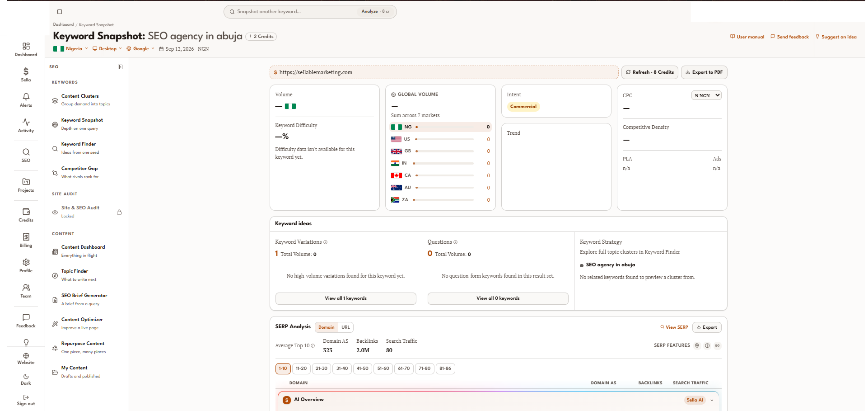Image resolution: width=868 pixels, height=411 pixels.
Task: Select the question mark SERP feature icon
Action: (x=707, y=346)
